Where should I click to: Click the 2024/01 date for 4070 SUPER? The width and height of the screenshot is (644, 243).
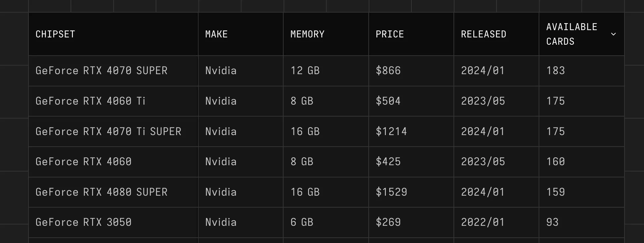point(483,71)
